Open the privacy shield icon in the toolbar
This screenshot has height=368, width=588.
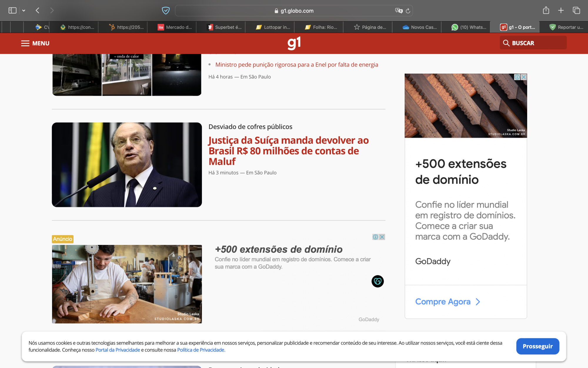[166, 11]
